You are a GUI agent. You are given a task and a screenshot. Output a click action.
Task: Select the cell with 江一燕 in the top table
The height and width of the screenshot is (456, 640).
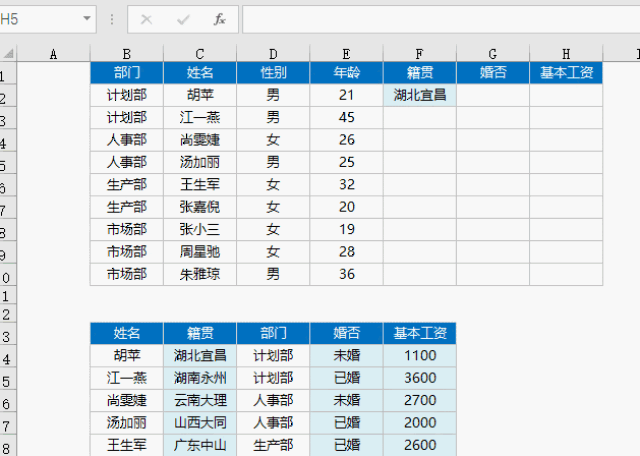click(200, 118)
